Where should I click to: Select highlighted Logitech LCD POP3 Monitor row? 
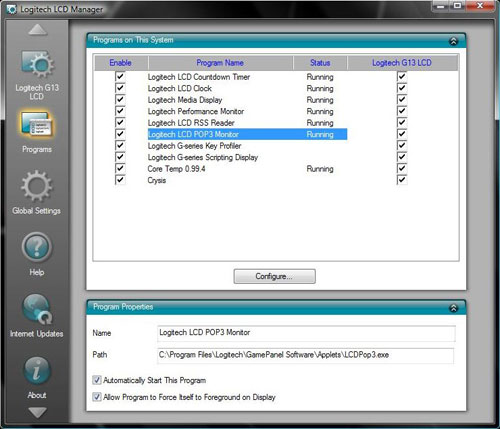tap(247, 134)
